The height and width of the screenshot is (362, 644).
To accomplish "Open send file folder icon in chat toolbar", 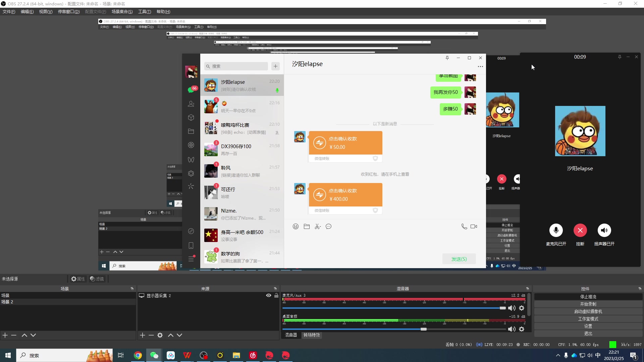I will click(307, 227).
